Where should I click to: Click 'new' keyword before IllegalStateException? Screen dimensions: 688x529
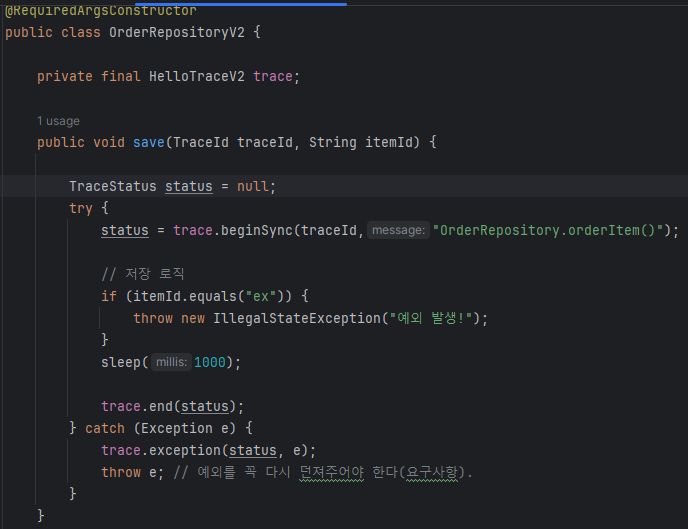(193, 318)
